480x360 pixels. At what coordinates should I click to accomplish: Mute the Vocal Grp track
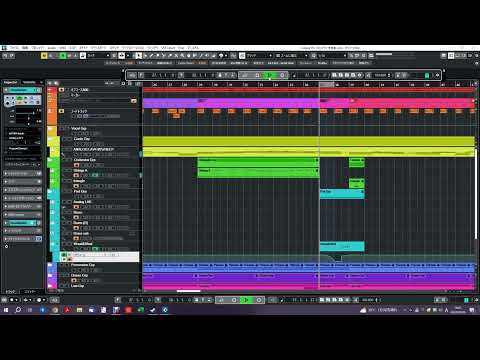point(63,129)
